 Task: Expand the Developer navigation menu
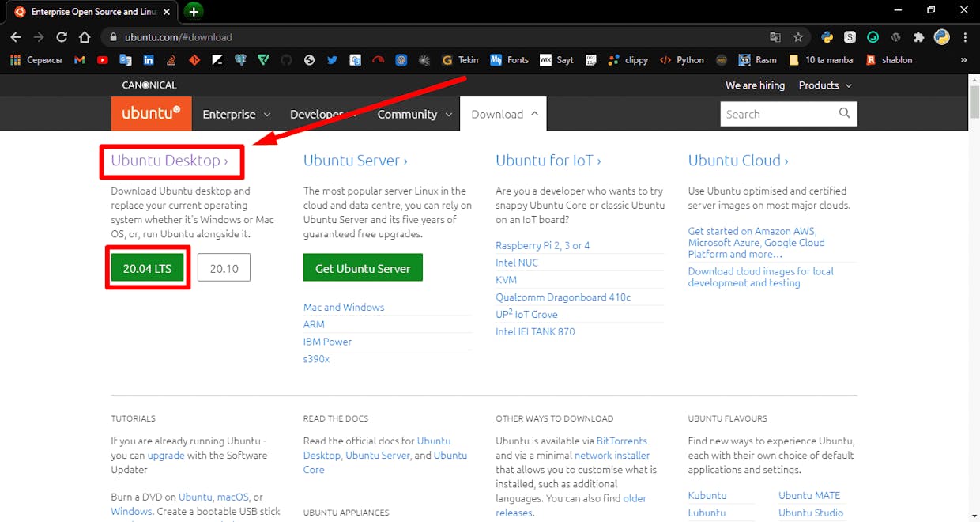point(323,114)
